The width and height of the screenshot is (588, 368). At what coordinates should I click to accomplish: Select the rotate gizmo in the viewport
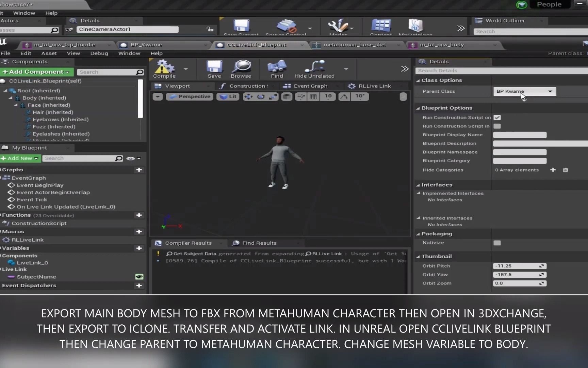point(261,97)
